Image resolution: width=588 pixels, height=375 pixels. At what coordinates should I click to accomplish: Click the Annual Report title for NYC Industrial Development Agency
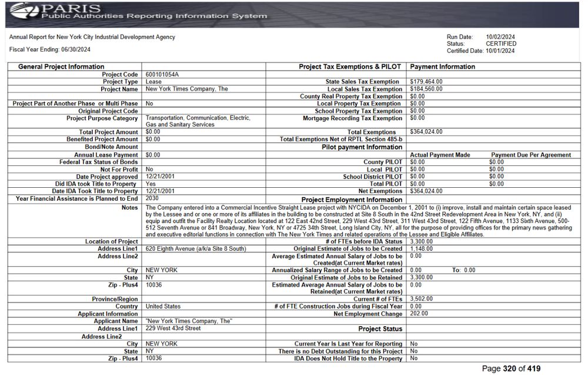92,36
